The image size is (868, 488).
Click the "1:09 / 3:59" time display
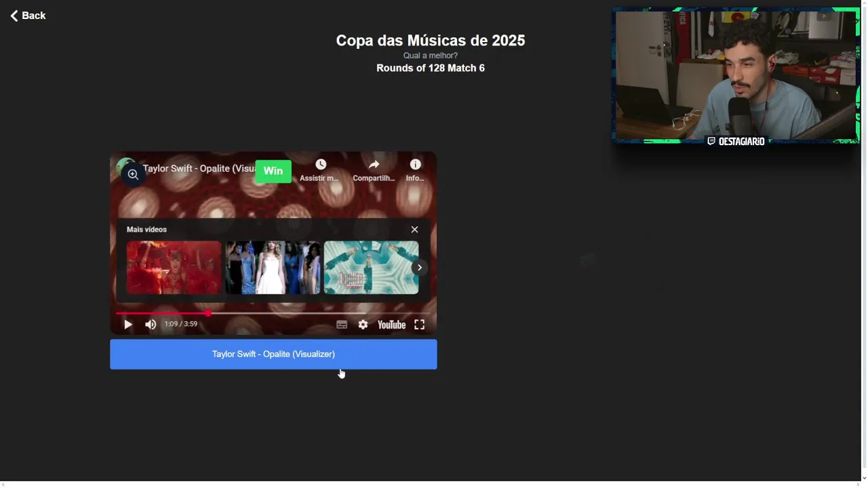[181, 324]
